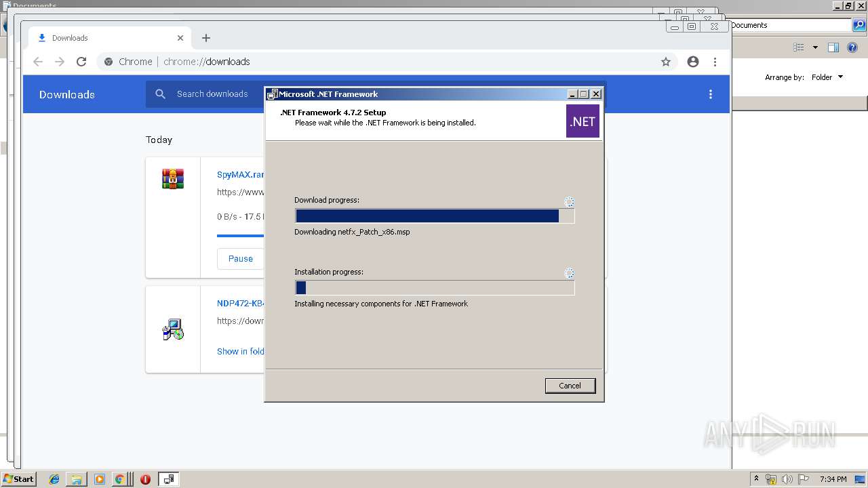Open the SpyMAX.rar download link
Image resolution: width=868 pixels, height=488 pixels.
[x=240, y=174]
